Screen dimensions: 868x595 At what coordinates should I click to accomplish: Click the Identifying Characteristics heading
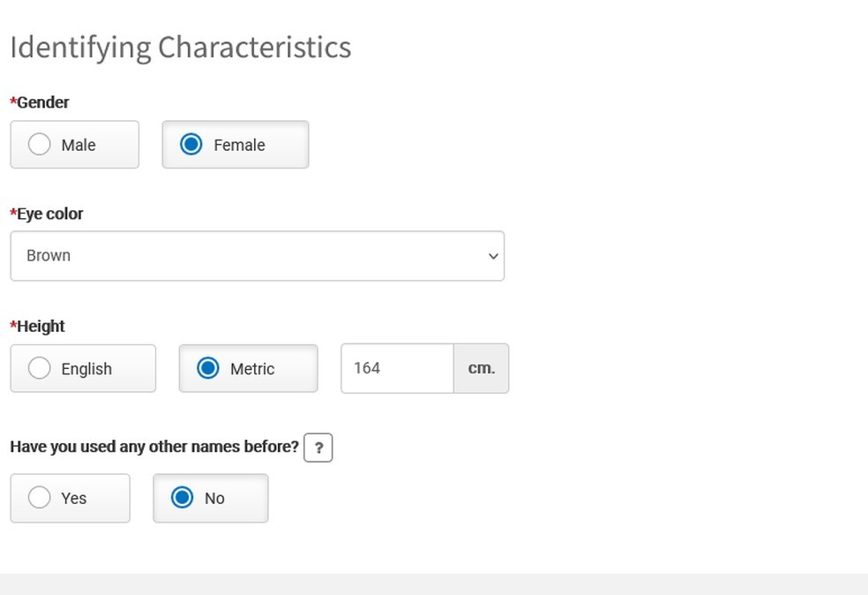tap(181, 47)
